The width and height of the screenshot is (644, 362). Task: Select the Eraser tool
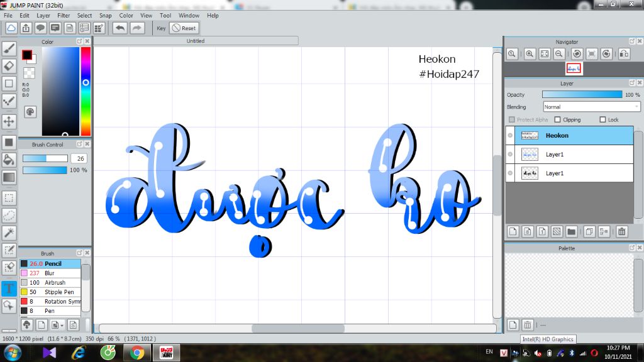9,65
